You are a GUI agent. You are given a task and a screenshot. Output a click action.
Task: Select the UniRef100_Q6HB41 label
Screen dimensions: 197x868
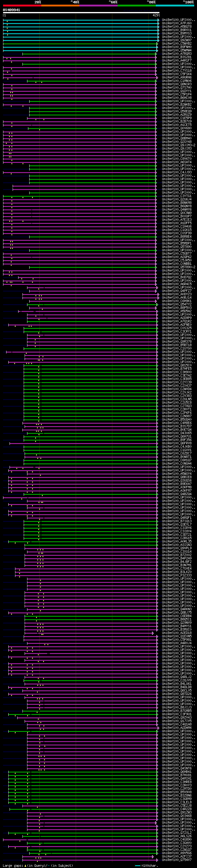click(177, 772)
